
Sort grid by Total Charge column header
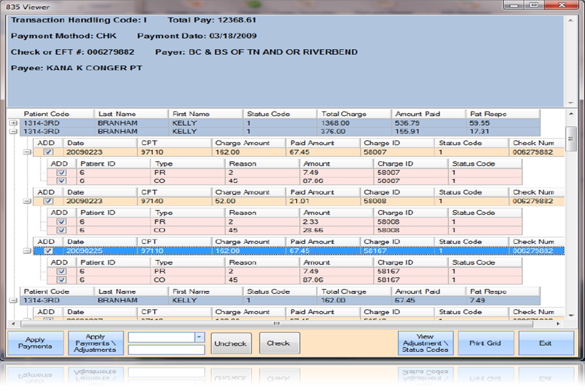(x=343, y=114)
